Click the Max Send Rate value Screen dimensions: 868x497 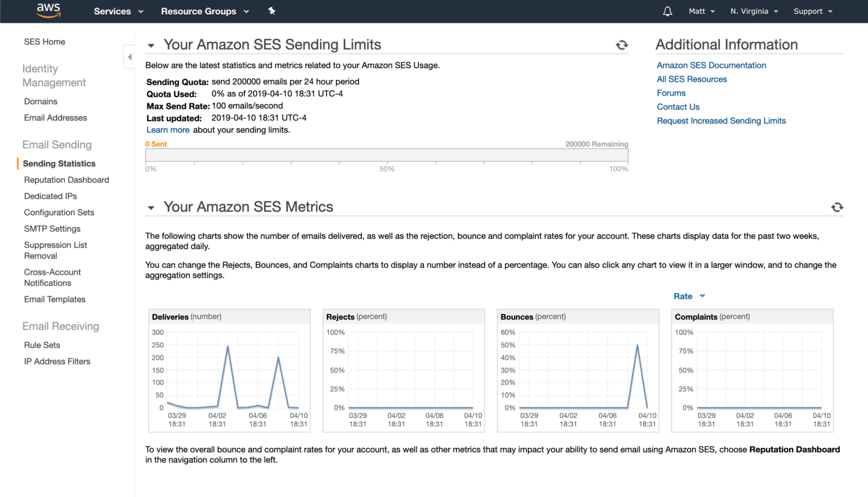pos(247,106)
